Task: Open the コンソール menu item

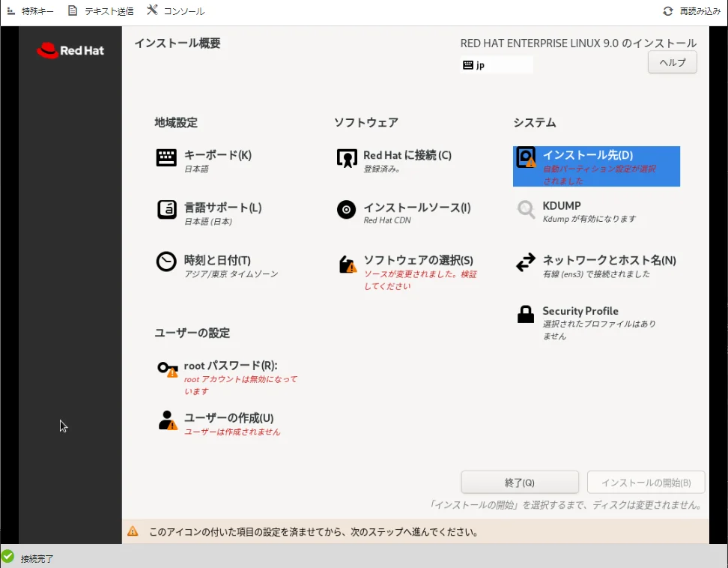Action: (175, 11)
